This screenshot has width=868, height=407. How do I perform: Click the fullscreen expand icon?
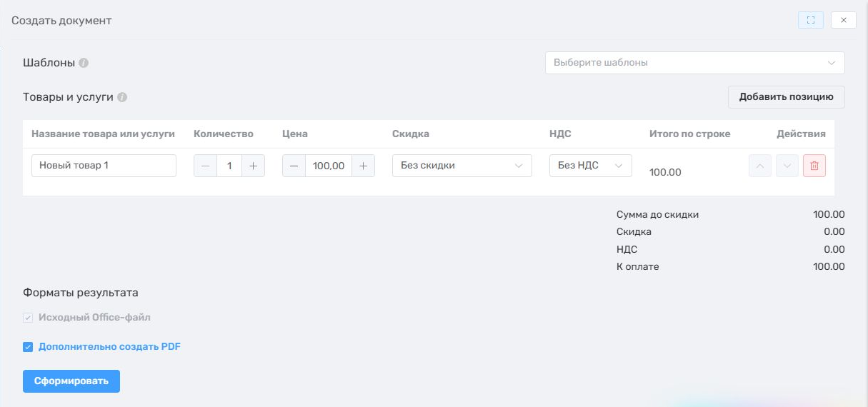pos(810,20)
